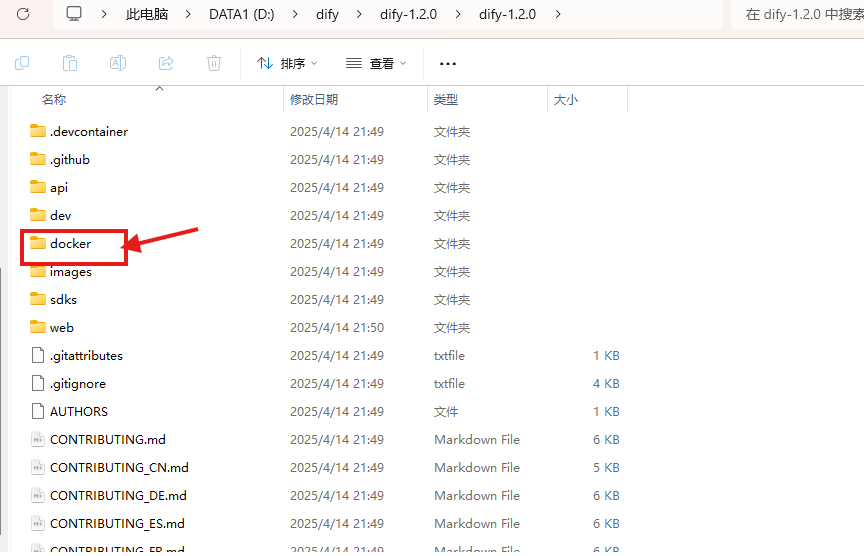Click the computer monitor icon in breadcrumb
864x556 pixels.
(x=74, y=13)
